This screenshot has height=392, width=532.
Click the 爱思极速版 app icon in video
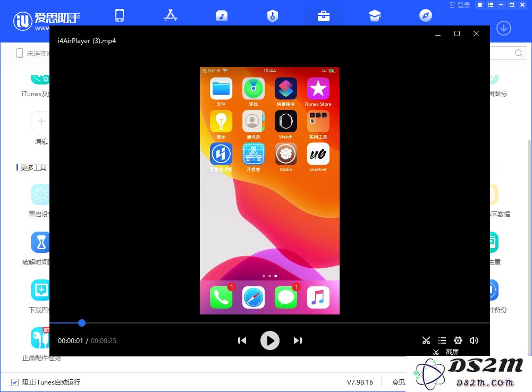[x=221, y=154]
